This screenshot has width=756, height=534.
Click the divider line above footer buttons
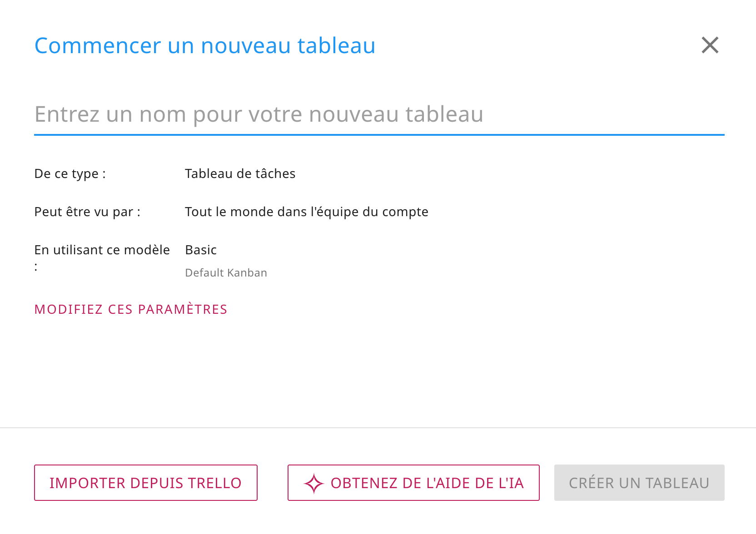click(378, 428)
